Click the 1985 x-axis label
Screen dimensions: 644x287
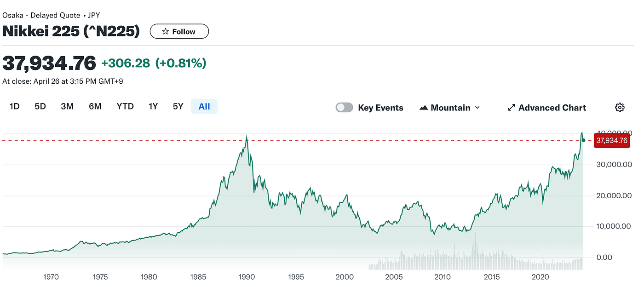(x=198, y=277)
